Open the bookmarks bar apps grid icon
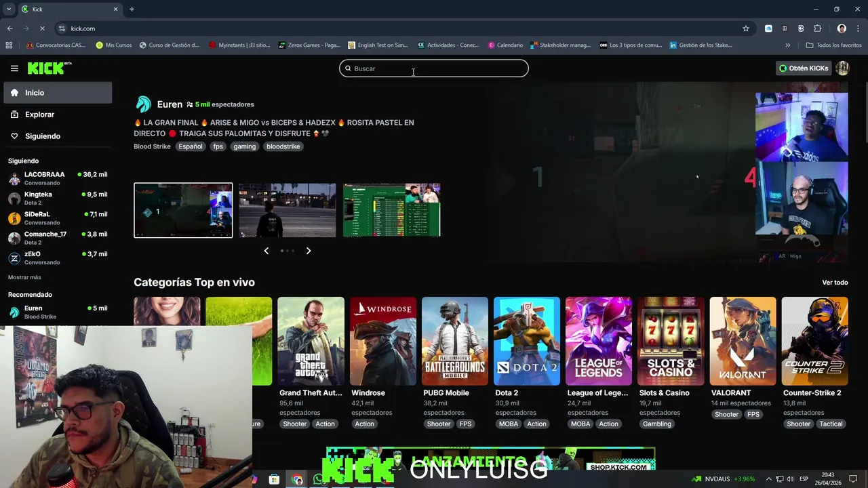 pyautogui.click(x=9, y=45)
